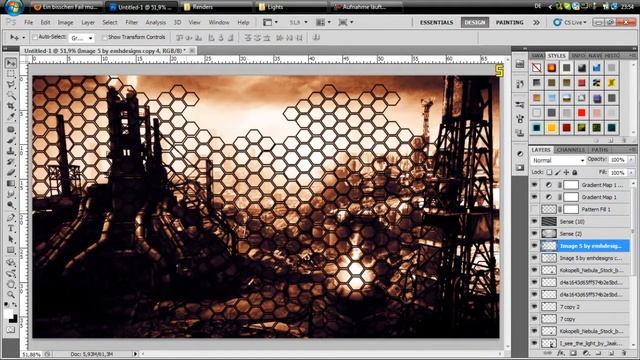Open the layer style fx button

[561, 353]
